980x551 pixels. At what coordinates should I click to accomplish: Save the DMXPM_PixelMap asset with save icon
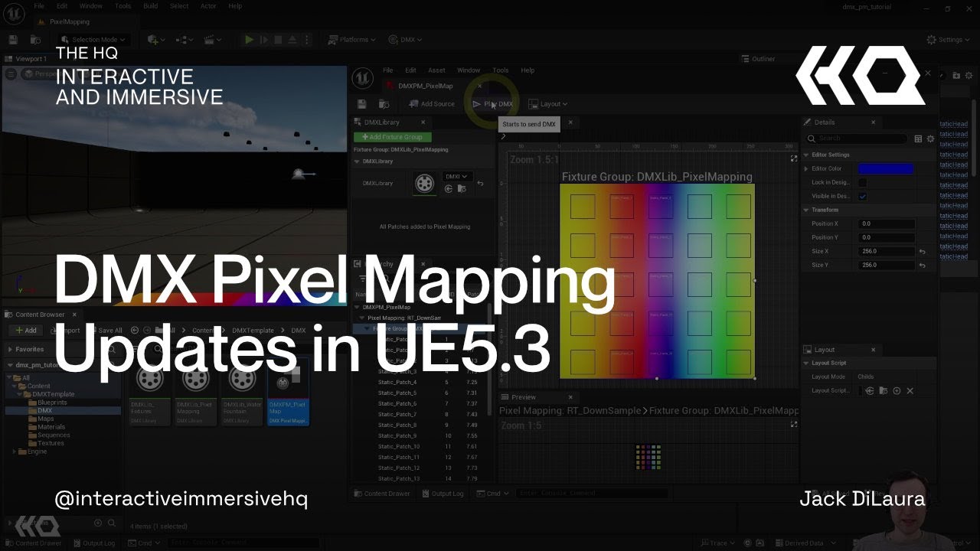point(362,104)
